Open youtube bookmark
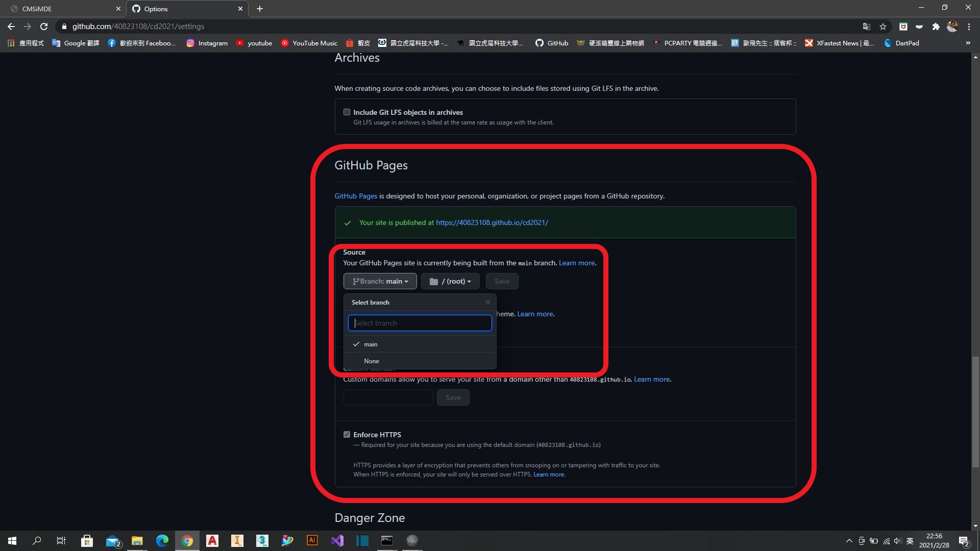Image resolution: width=980 pixels, height=551 pixels. [254, 43]
